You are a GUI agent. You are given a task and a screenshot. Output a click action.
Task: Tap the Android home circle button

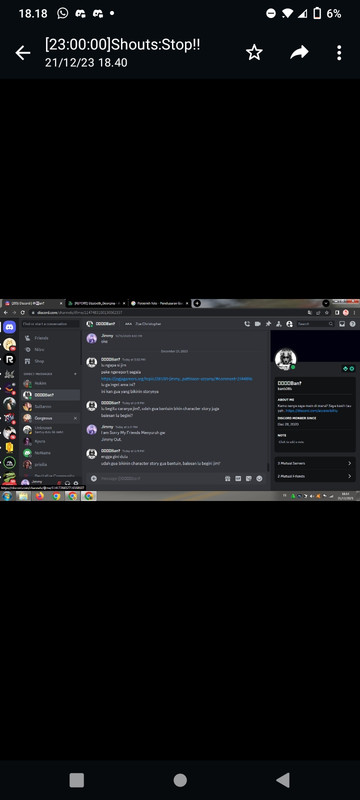click(x=180, y=780)
